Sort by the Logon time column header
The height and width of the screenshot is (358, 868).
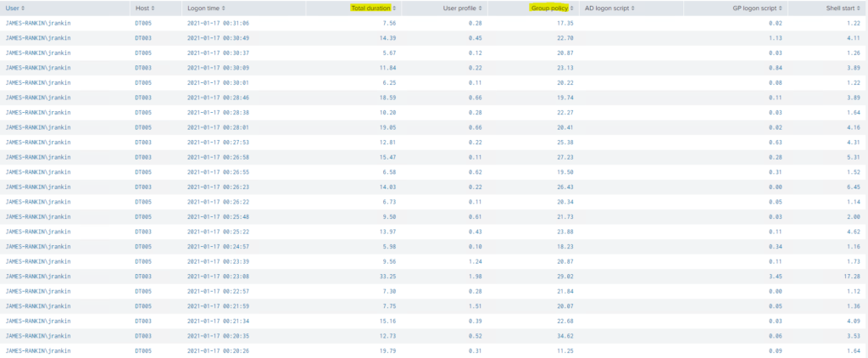(207, 8)
